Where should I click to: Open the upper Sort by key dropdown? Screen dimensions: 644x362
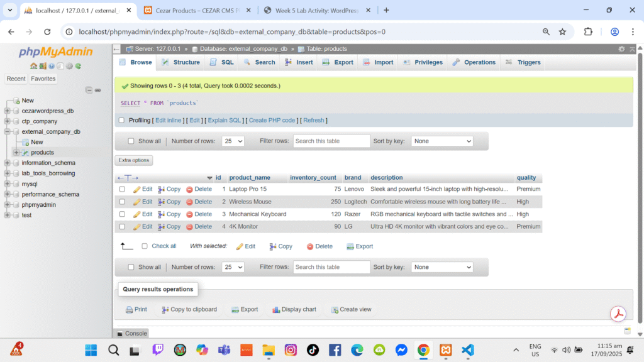tap(441, 141)
